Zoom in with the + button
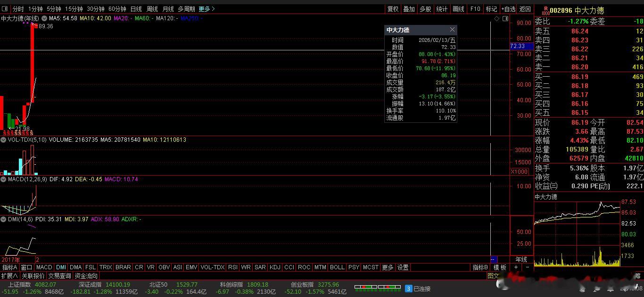This screenshot has width=644, height=297. [x=516, y=267]
